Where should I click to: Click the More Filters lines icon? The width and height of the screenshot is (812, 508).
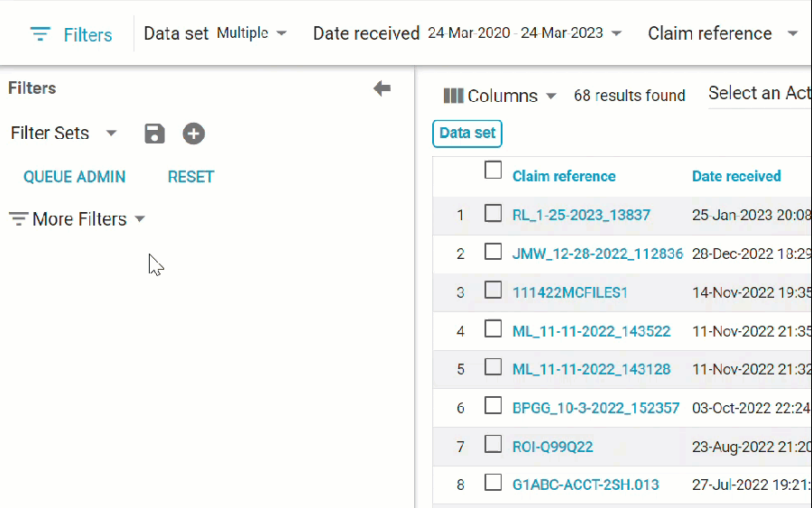click(19, 219)
